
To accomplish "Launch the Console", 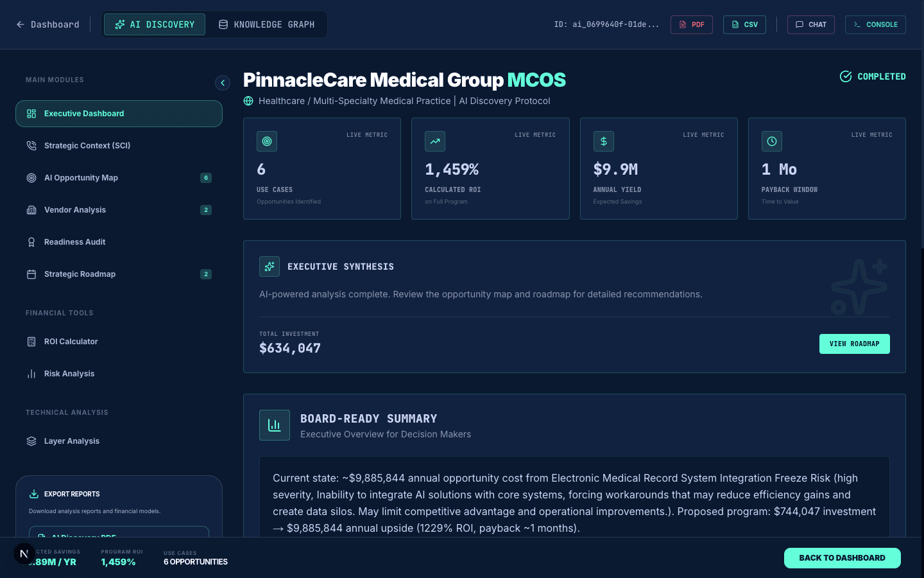I will pos(875,24).
